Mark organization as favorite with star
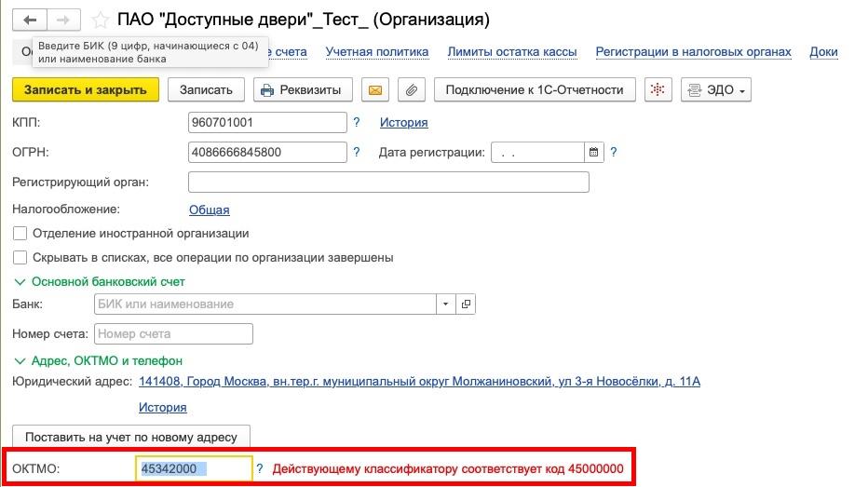868x487 pixels. [x=100, y=20]
